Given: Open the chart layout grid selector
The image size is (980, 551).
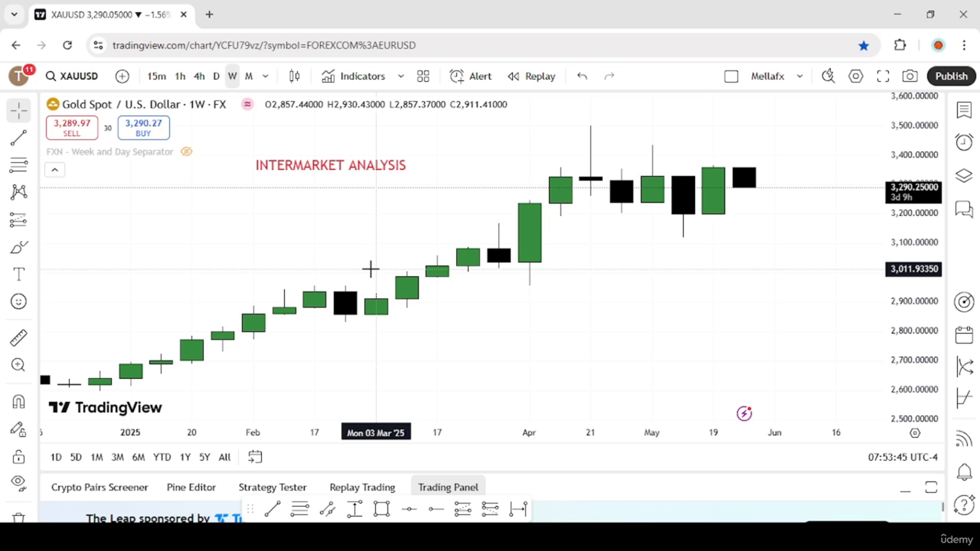Looking at the screenshot, I should [423, 76].
